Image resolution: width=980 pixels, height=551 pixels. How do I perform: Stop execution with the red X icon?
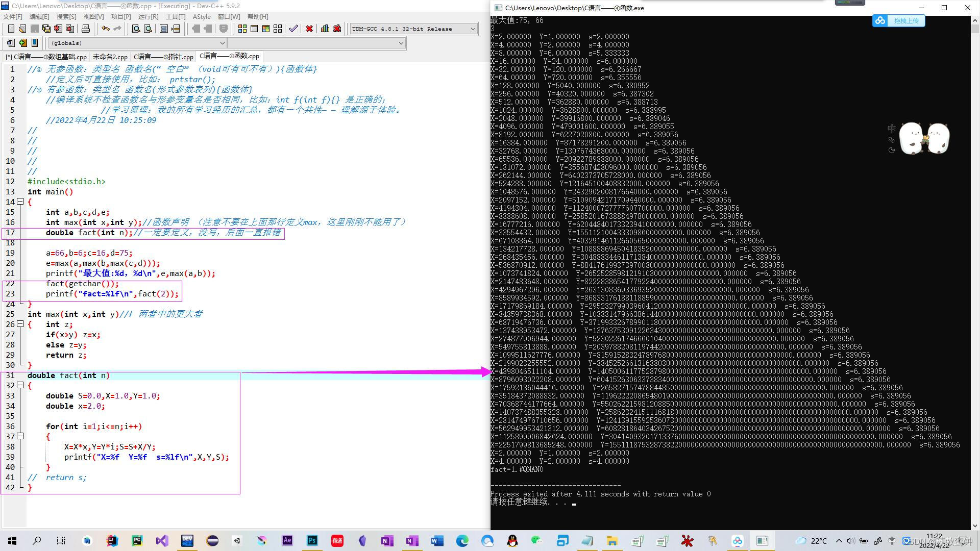click(309, 29)
